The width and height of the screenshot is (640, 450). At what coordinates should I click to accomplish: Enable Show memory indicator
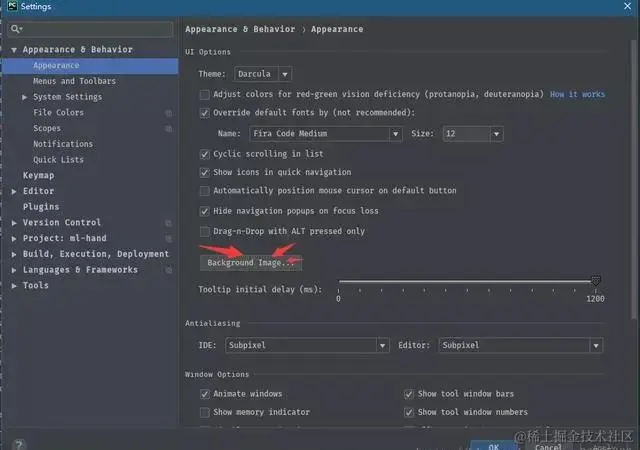[204, 413]
